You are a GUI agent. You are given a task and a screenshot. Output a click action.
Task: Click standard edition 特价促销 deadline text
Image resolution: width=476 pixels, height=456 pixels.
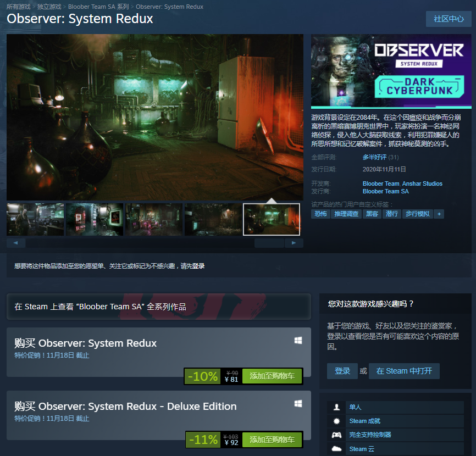pyautogui.click(x=52, y=355)
